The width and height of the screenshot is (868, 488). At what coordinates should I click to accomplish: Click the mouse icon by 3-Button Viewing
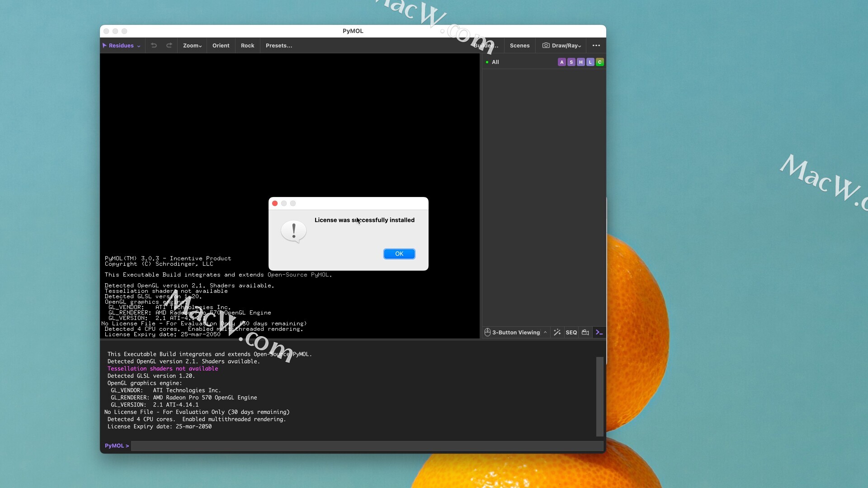pos(487,333)
